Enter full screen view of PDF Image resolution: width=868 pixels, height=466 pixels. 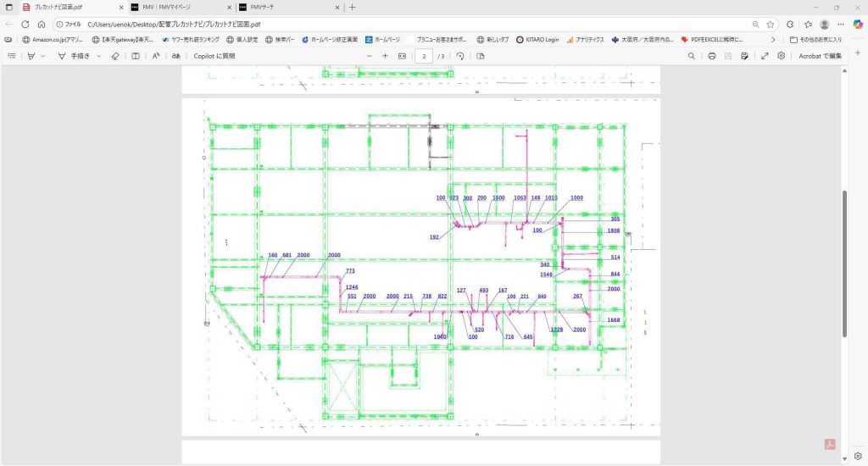[x=765, y=56]
